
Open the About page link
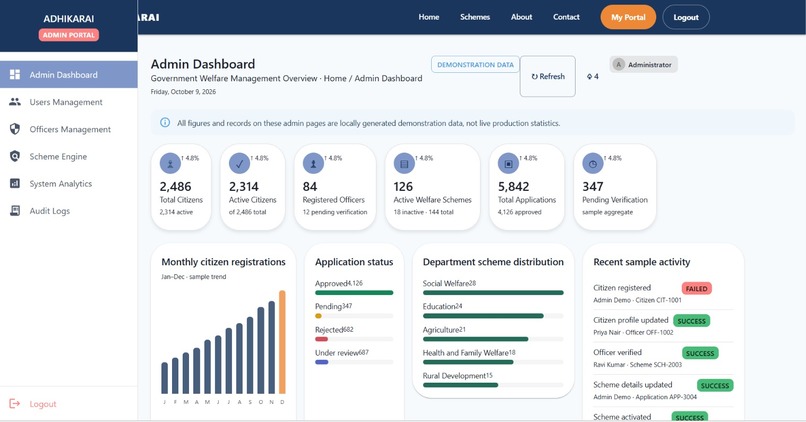click(x=521, y=17)
